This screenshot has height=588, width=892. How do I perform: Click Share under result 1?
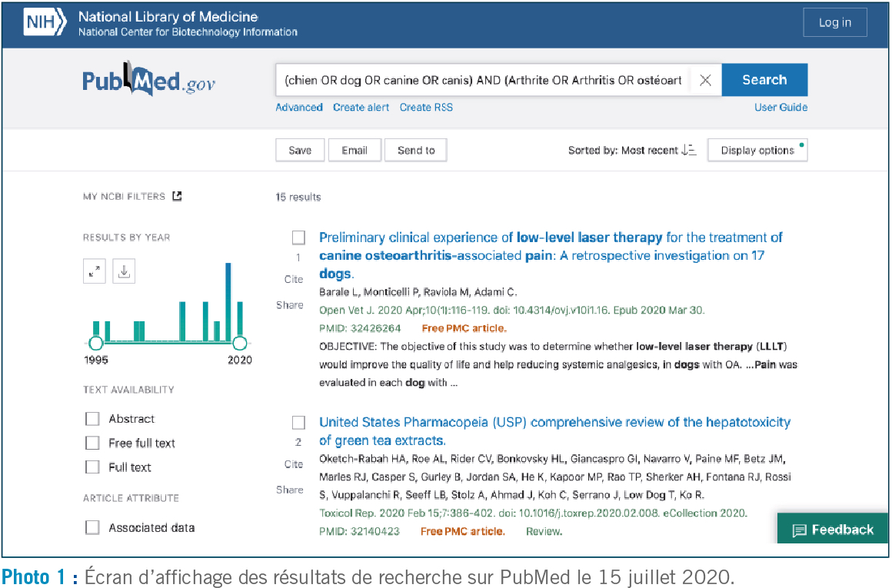[x=290, y=305]
